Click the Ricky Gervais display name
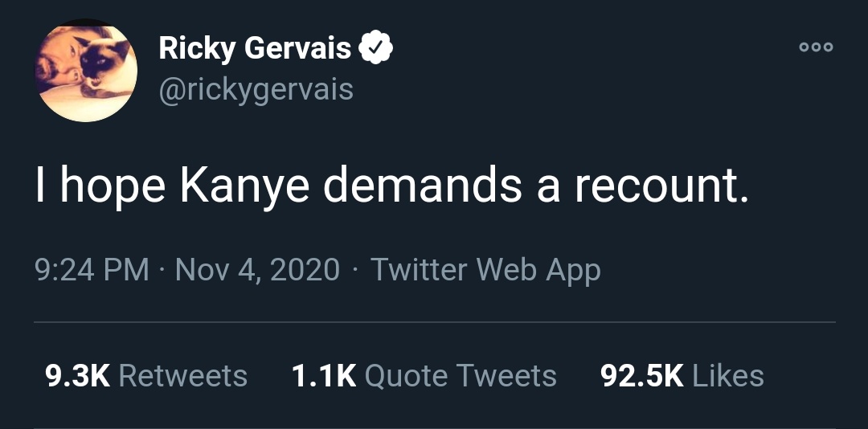868x429 pixels. click(x=255, y=48)
